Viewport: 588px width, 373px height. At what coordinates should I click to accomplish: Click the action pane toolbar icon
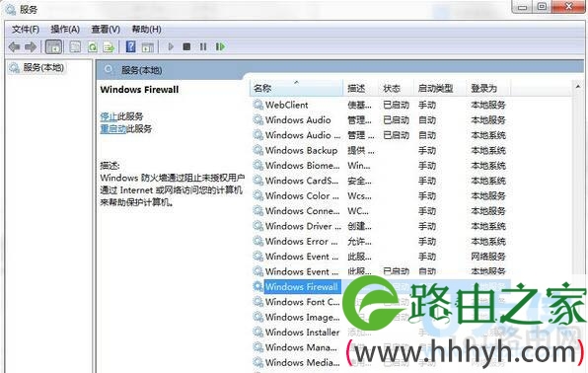(x=147, y=47)
